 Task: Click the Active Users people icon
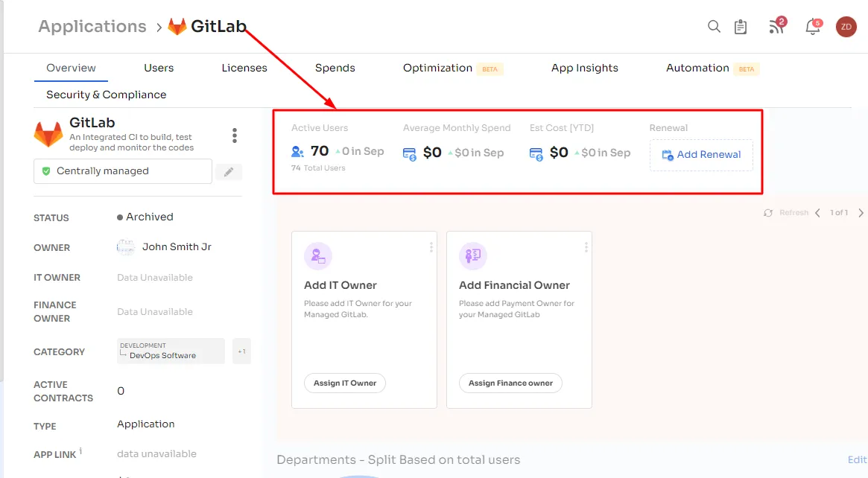click(x=297, y=151)
